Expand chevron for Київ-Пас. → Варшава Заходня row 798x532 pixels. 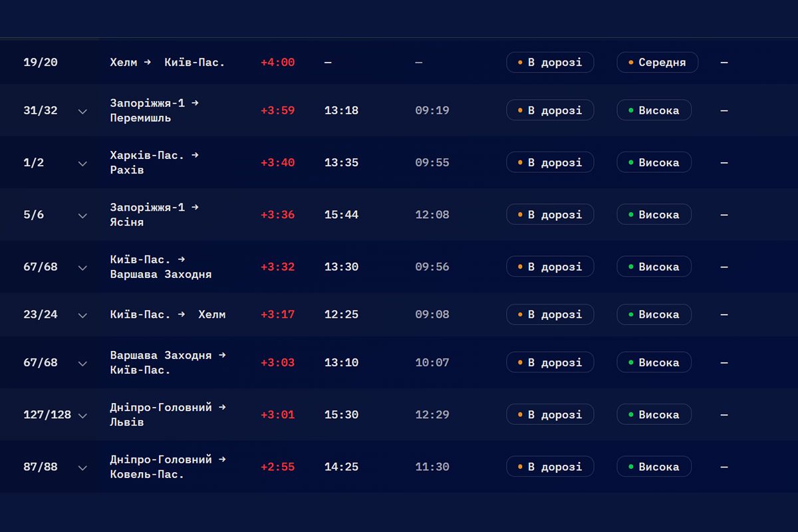(x=82, y=267)
